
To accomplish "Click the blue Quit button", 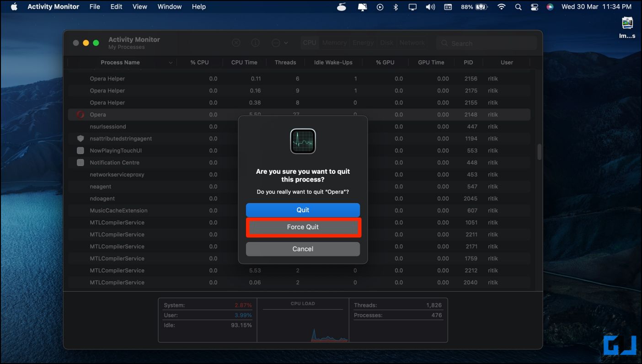I will [x=303, y=210].
